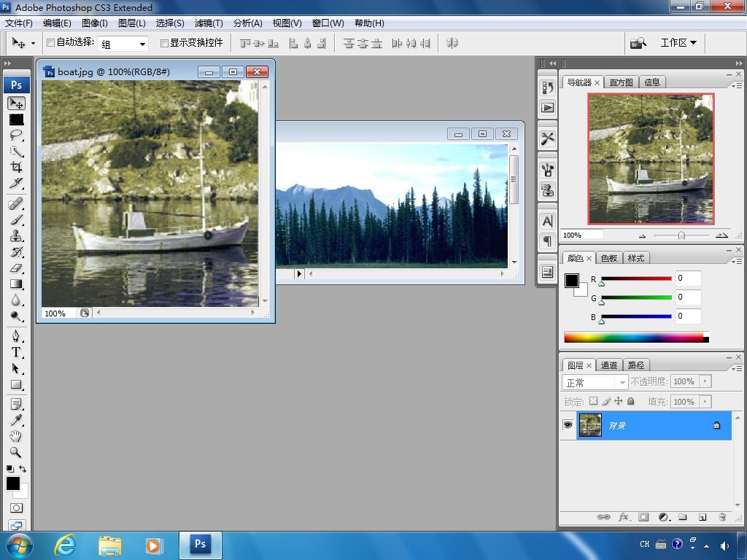Open the Character panel icon in the dock
The height and width of the screenshot is (560, 747).
pos(547,221)
